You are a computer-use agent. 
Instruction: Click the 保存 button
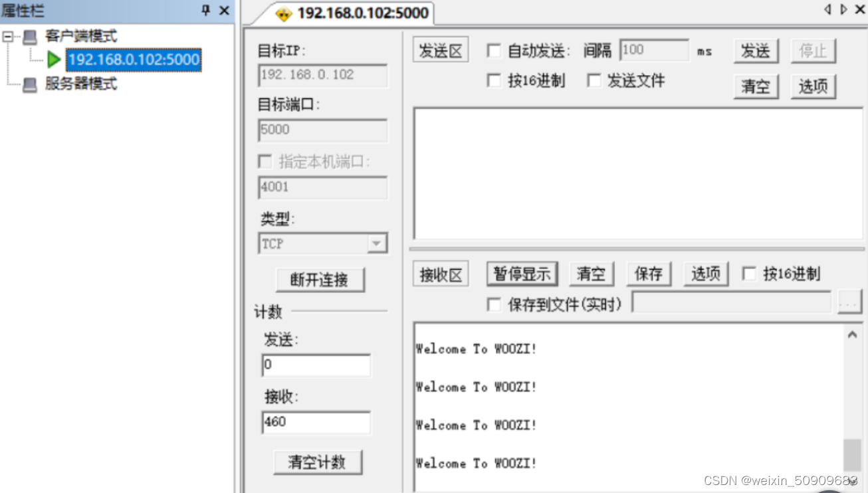point(649,274)
